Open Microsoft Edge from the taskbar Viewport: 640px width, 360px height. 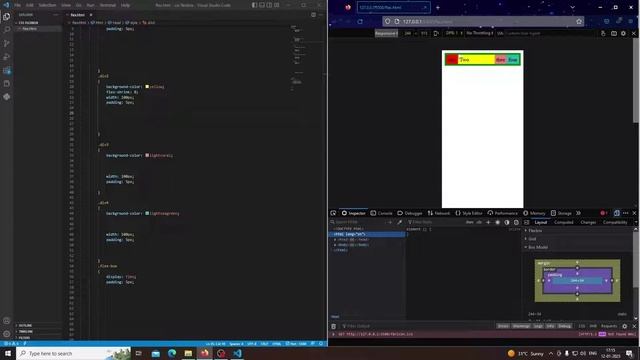point(172,353)
